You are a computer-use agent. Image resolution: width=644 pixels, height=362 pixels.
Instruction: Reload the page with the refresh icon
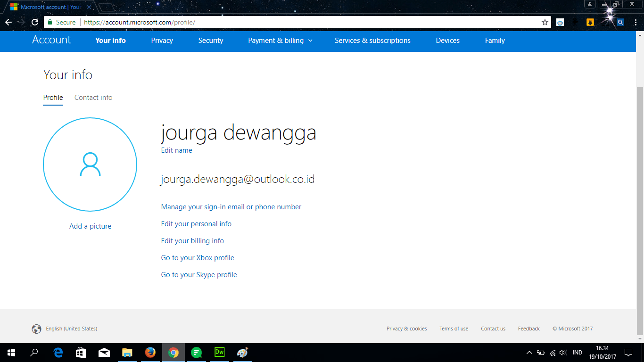click(x=34, y=22)
